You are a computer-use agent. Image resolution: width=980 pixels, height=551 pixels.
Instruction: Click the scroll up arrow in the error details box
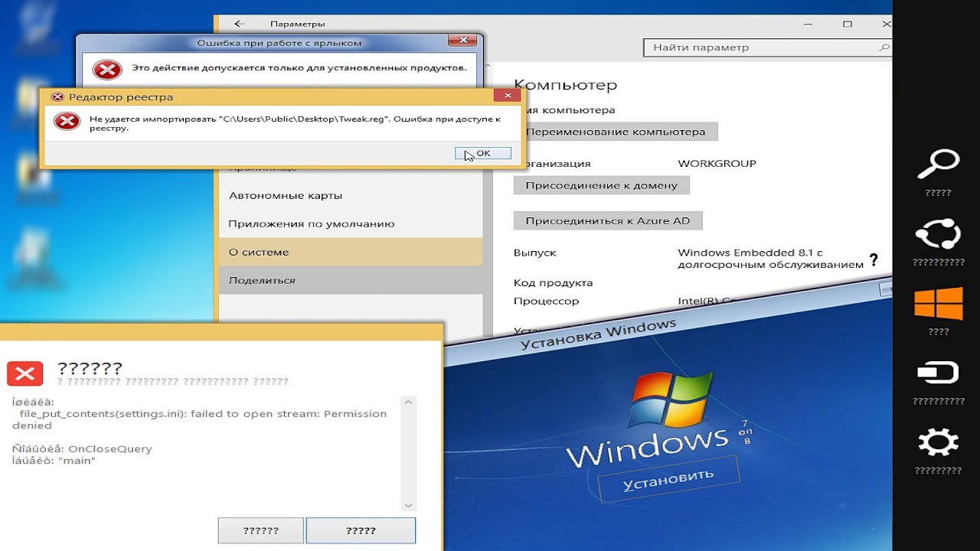[x=408, y=403]
